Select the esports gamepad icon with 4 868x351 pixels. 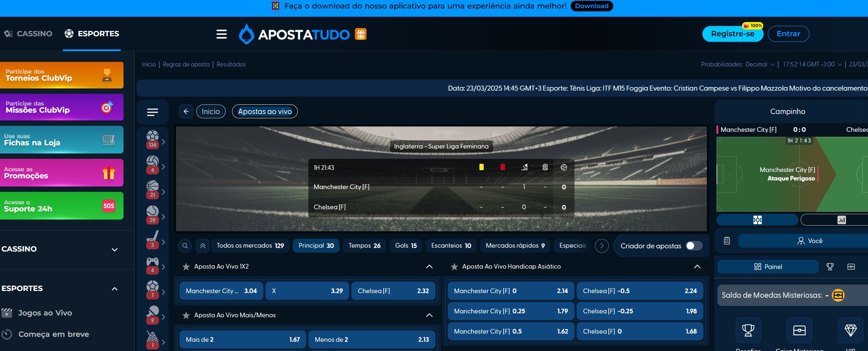pos(153,265)
